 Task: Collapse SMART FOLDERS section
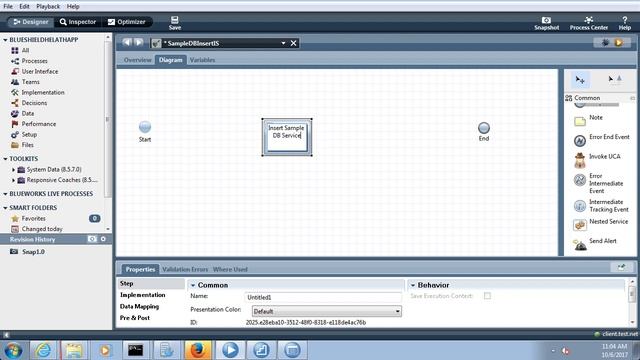coord(5,208)
